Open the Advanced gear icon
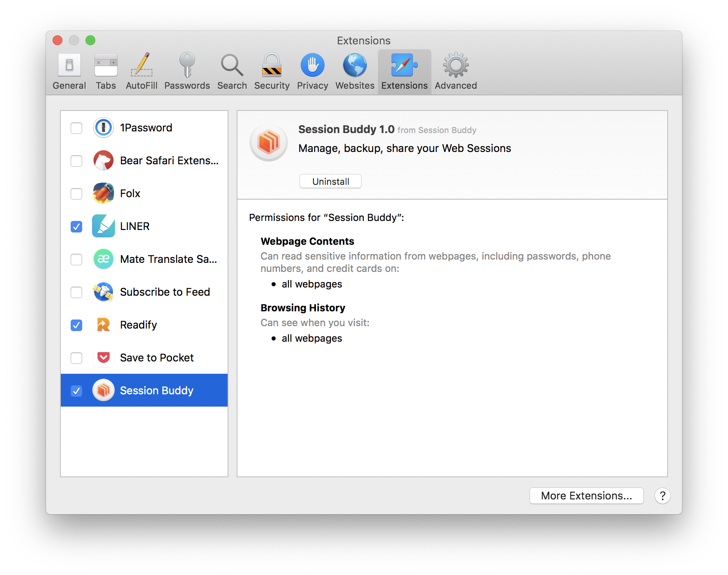The width and height of the screenshot is (728, 575). point(456,65)
